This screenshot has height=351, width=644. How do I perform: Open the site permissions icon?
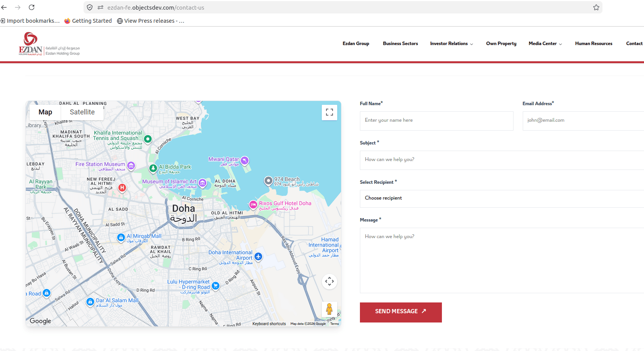click(100, 7)
